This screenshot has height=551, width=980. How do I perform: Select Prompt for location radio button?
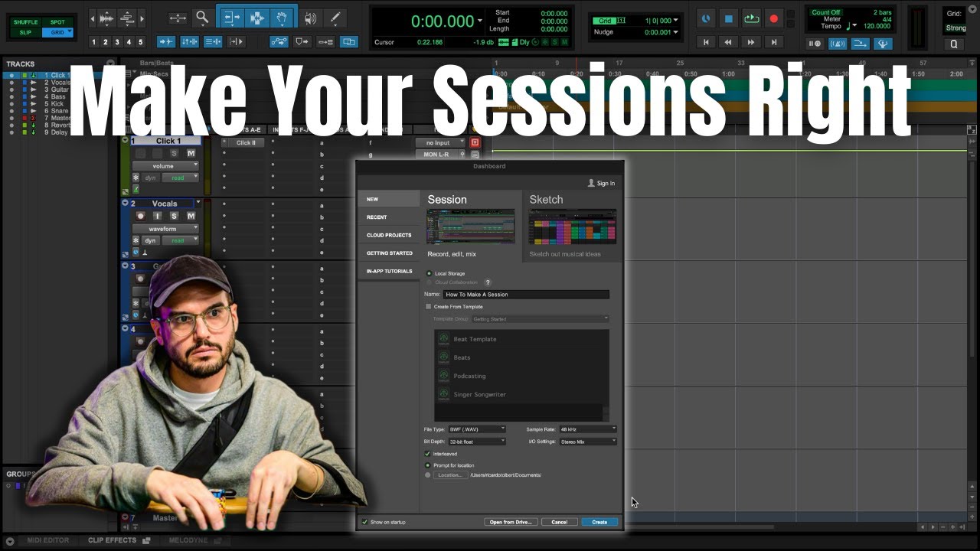pos(428,465)
